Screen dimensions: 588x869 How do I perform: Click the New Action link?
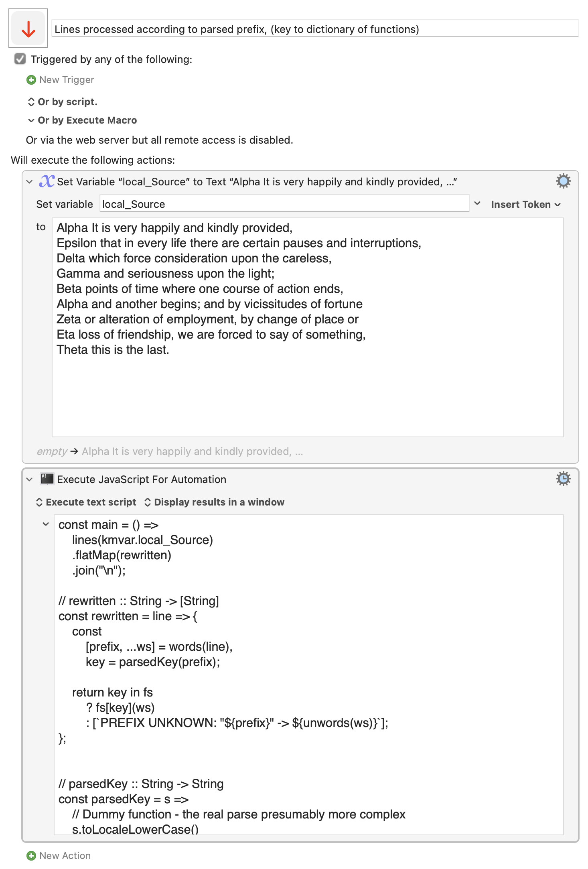65,856
